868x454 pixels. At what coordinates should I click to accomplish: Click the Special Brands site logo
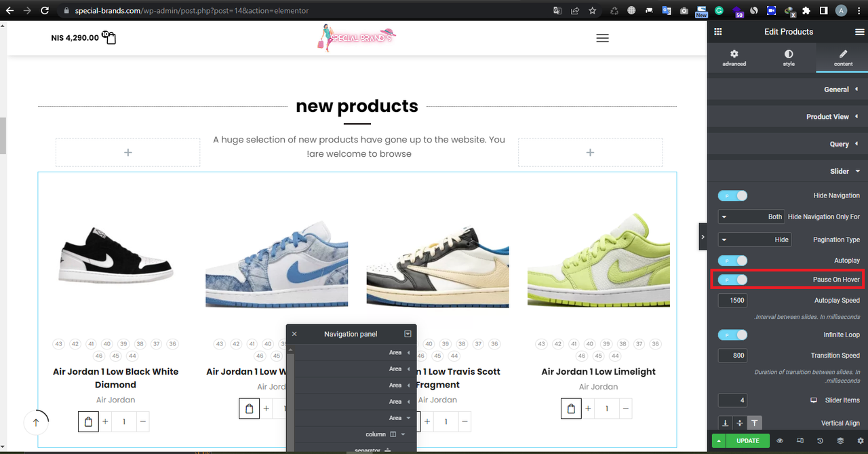point(357,38)
